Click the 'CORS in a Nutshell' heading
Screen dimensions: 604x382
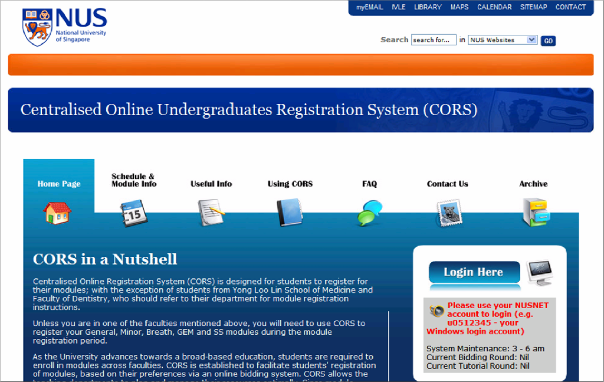coord(105,259)
